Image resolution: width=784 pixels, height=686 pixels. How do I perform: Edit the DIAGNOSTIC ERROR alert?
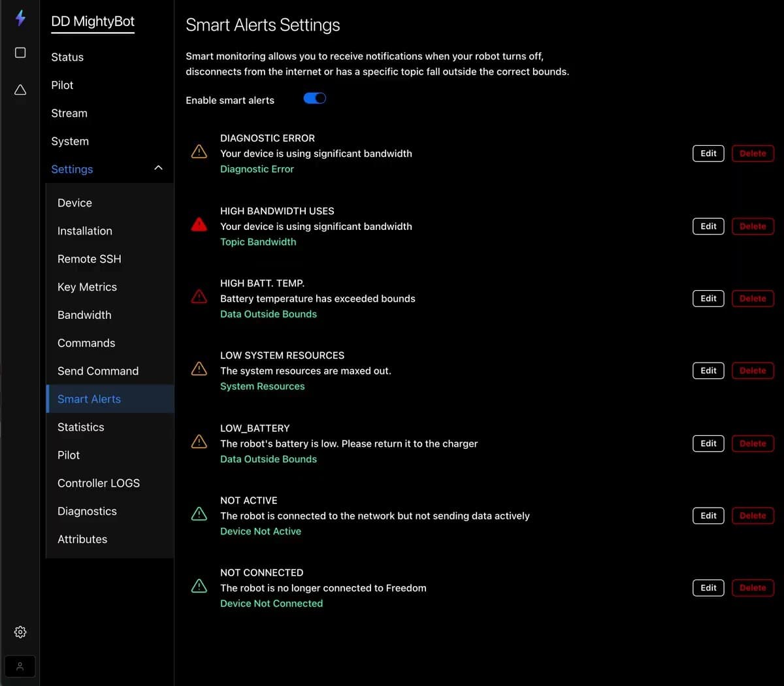coord(708,154)
